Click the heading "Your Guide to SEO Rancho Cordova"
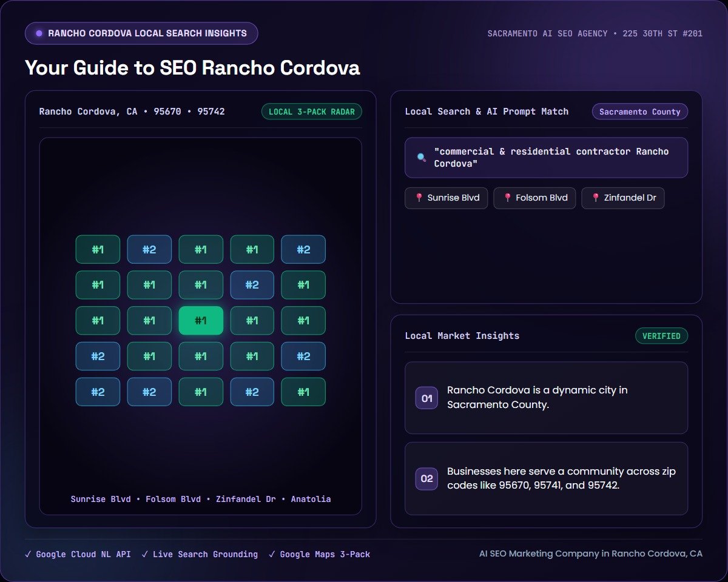The image size is (728, 582). 192,67
